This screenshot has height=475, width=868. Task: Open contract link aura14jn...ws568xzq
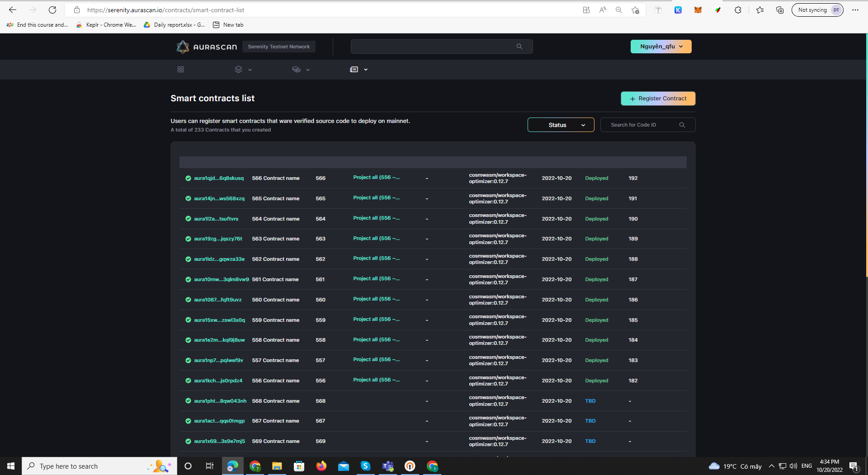[219, 198]
